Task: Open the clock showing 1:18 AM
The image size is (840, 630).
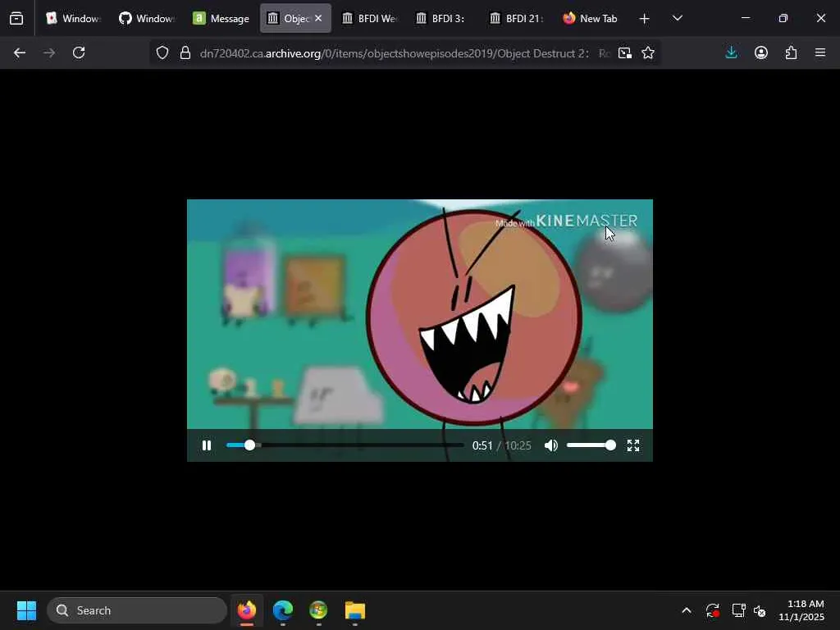Action: click(x=801, y=610)
